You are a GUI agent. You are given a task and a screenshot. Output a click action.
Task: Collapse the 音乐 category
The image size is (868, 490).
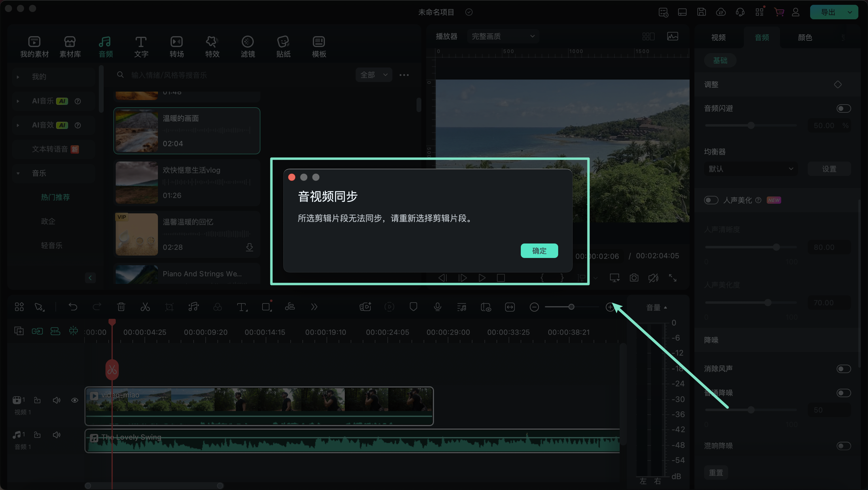pyautogui.click(x=18, y=173)
